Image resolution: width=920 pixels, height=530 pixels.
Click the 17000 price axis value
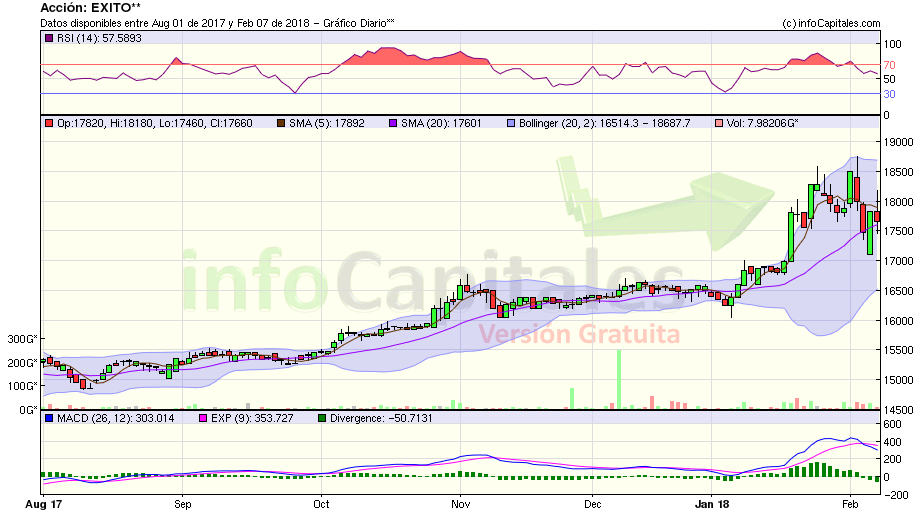pyautogui.click(x=898, y=261)
